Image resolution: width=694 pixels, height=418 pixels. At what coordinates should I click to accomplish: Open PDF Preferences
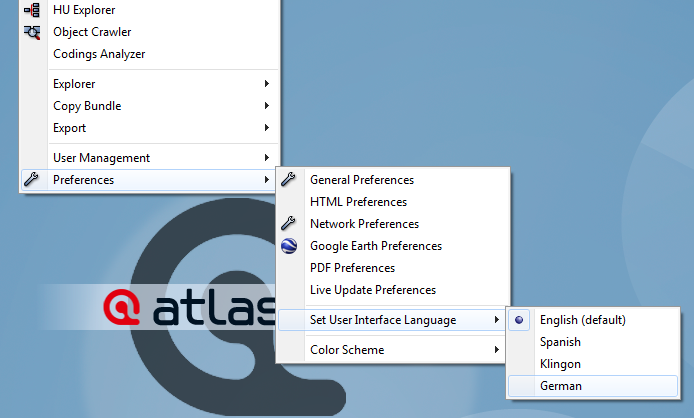(393, 268)
